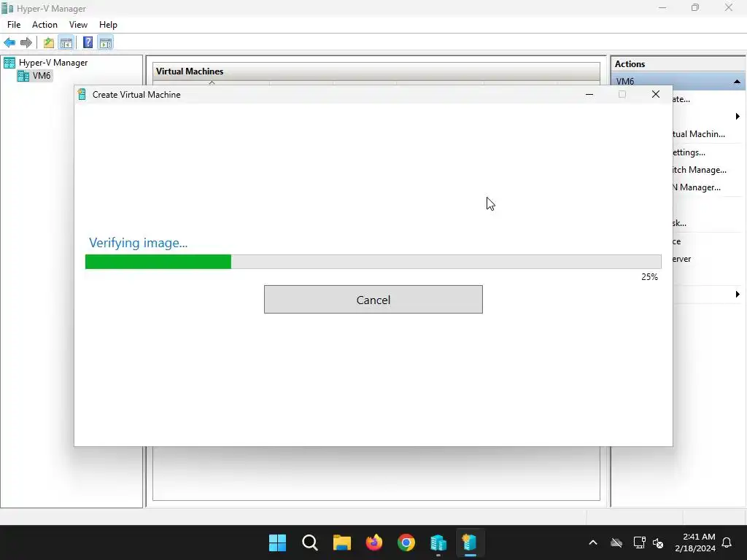
Task: Open the 'ettings...' action in Actions pane
Action: click(x=689, y=152)
